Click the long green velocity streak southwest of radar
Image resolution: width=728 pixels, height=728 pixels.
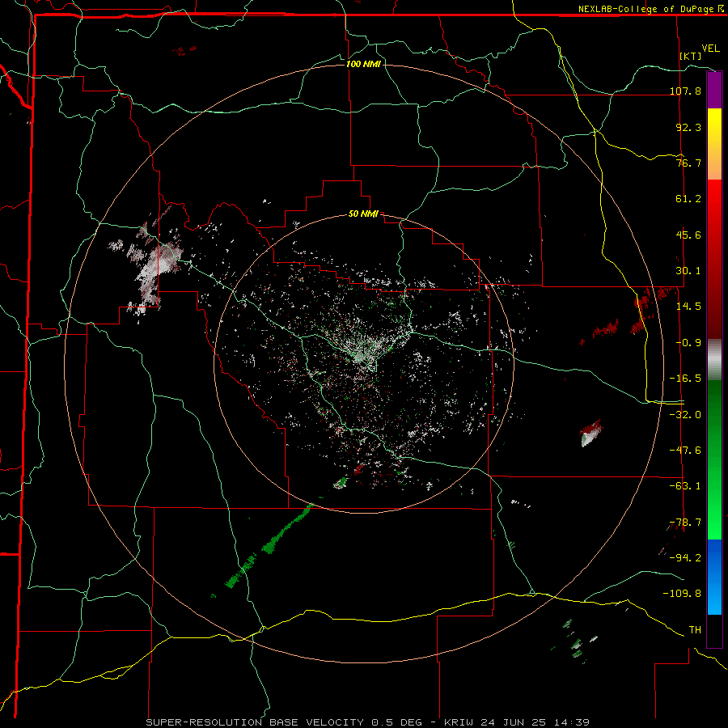(x=269, y=546)
